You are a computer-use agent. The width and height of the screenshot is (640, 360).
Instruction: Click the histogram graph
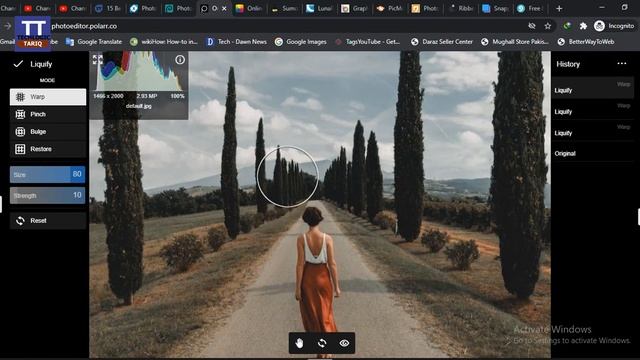click(139, 71)
